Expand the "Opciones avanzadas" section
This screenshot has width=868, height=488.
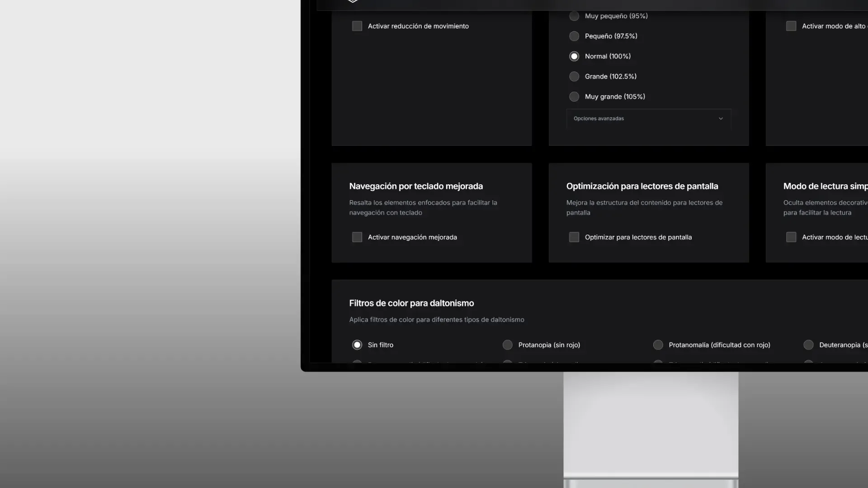(648, 118)
